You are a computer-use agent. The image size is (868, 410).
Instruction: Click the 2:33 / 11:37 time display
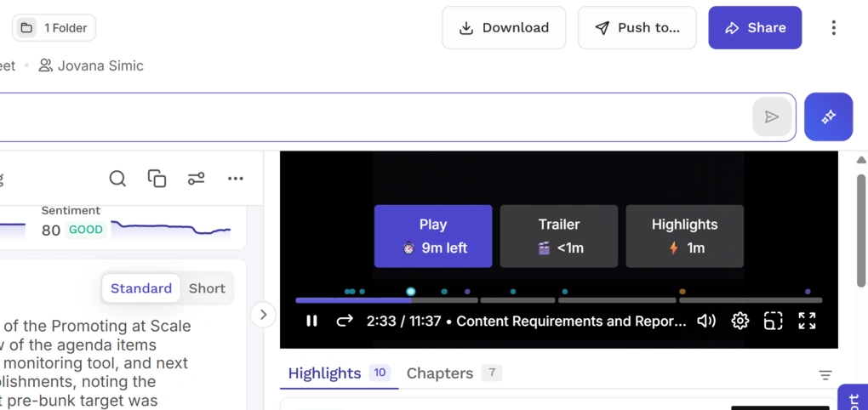tap(403, 321)
